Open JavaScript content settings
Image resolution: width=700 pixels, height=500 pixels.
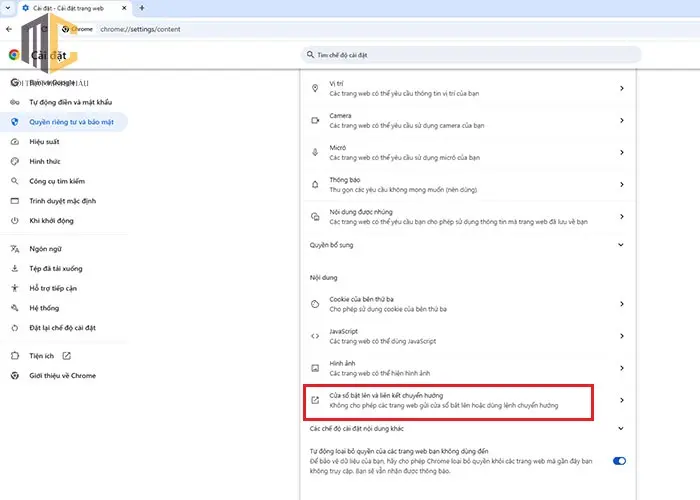click(x=468, y=336)
